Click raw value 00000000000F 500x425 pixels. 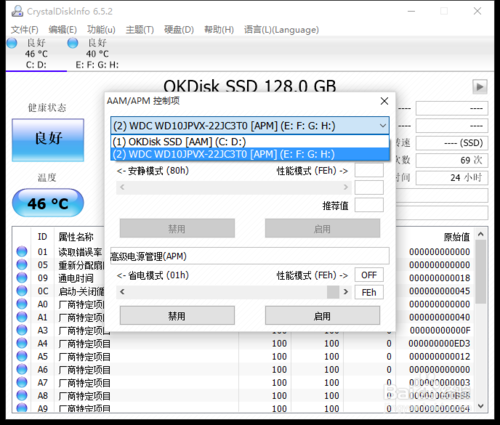pyautogui.click(x=439, y=330)
